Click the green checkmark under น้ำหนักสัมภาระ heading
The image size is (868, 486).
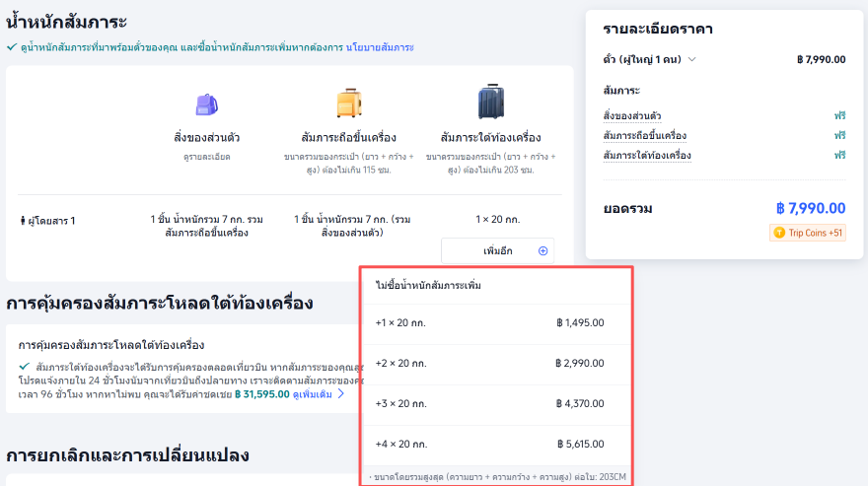click(x=12, y=47)
